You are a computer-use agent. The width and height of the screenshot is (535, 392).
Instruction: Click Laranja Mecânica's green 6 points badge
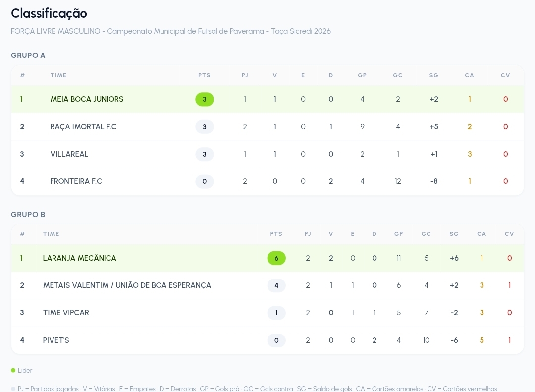[x=276, y=258]
